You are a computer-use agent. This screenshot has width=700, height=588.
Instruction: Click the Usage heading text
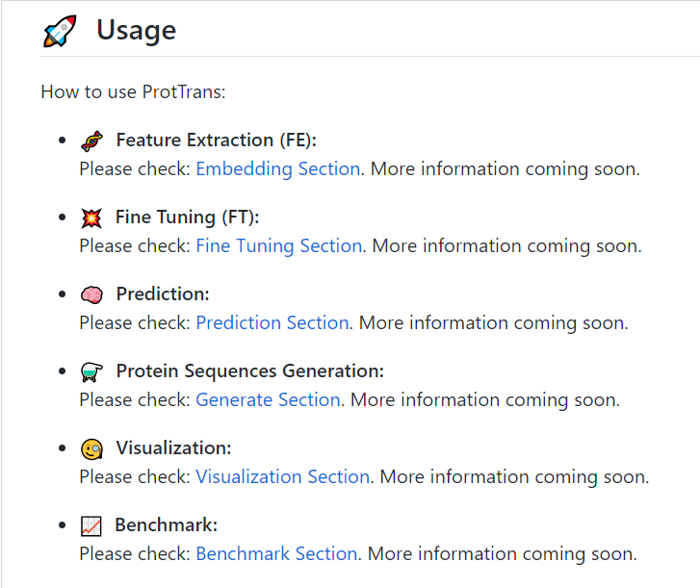click(x=136, y=30)
